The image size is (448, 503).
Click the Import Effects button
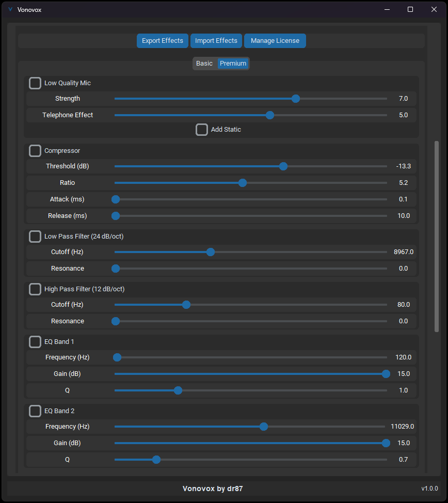pyautogui.click(x=216, y=41)
